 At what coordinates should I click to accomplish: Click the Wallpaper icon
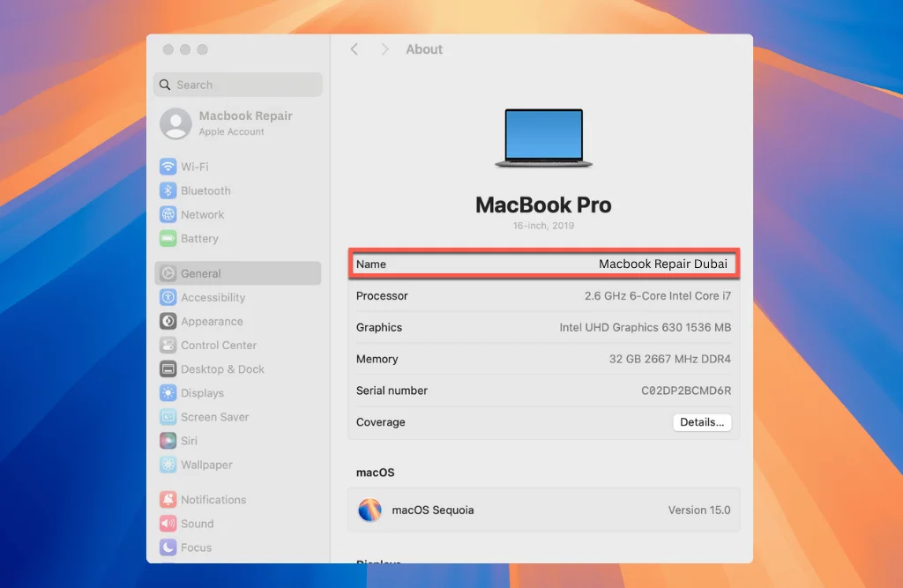(x=168, y=465)
